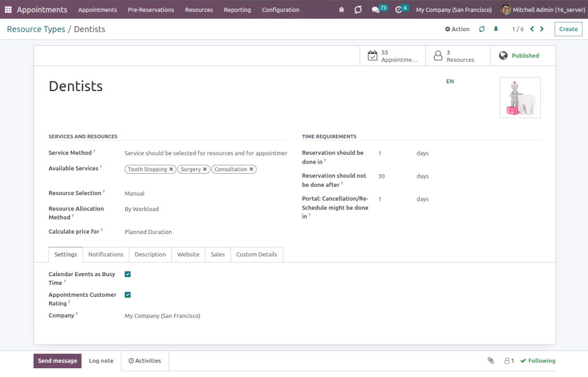Go to next record arrow
The width and height of the screenshot is (588, 377).
coord(542,29)
